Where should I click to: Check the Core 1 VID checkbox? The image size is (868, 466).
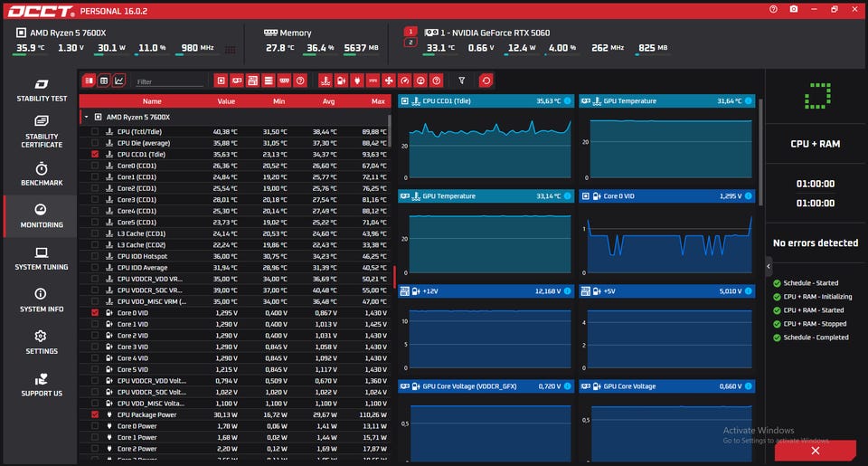click(x=95, y=324)
